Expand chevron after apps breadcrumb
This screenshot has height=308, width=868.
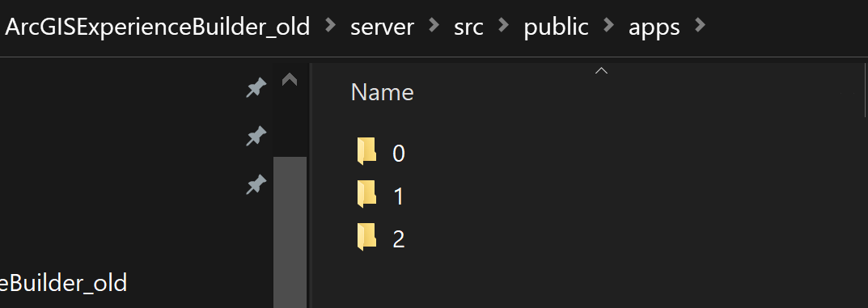700,25
